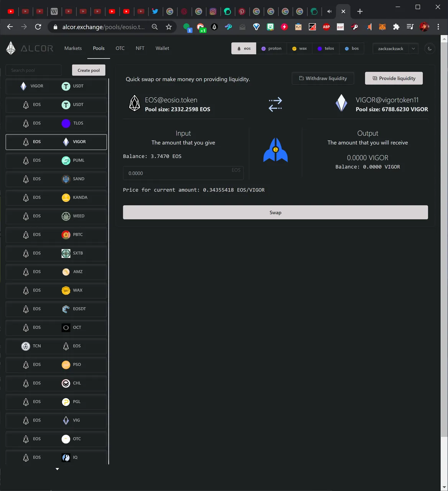Click the KANDA token icon
This screenshot has width=448, height=491.
tap(66, 198)
